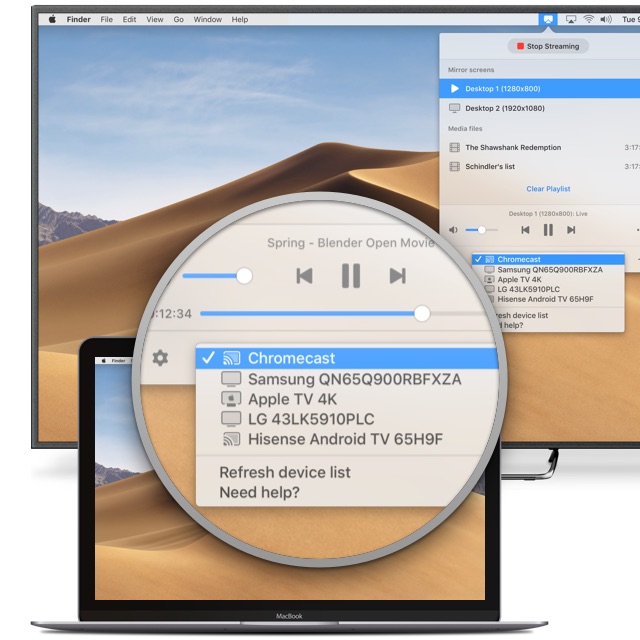Select Desktop 1 (1280x800) mirror screen
The width and height of the screenshot is (640, 640).
[x=540, y=89]
